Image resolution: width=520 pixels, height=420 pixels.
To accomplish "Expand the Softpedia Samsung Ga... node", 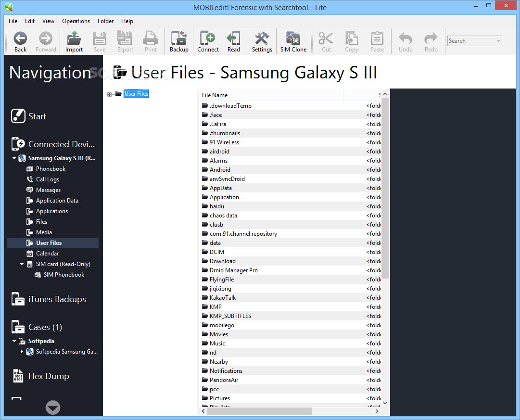I will click(22, 351).
